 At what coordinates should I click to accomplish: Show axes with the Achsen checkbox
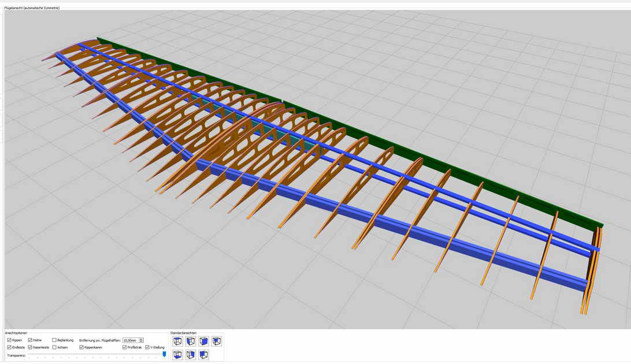(x=54, y=347)
